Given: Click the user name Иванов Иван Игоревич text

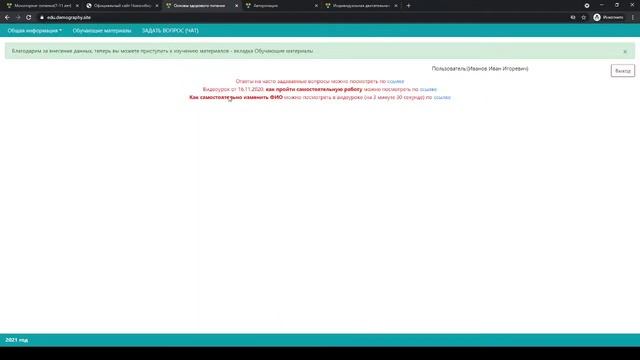Looking at the screenshot, I should 498,69.
